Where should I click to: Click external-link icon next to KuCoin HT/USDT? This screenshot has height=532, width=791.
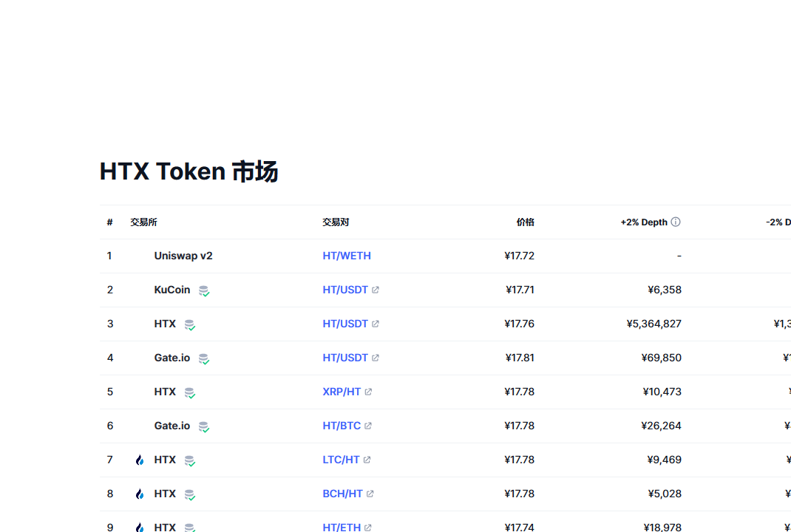coord(376,290)
